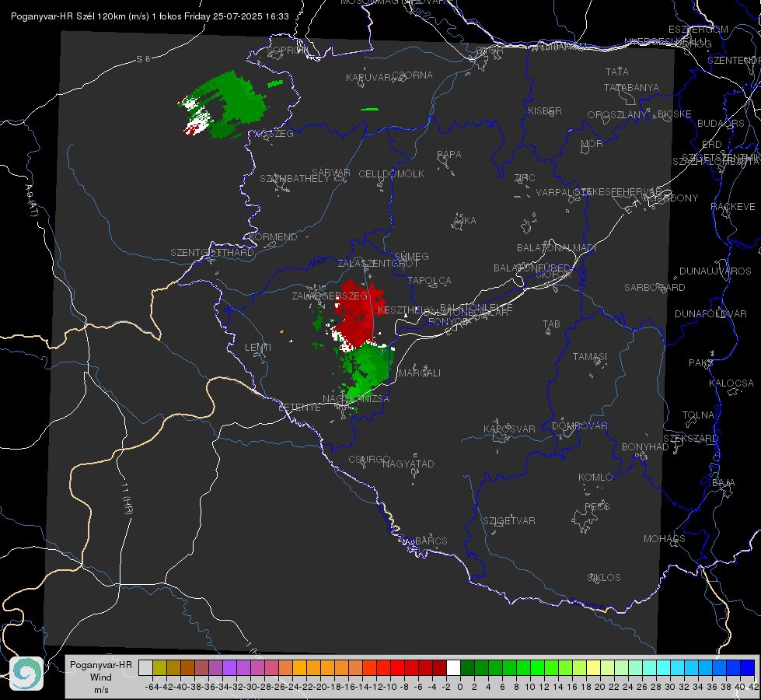This screenshot has width=761, height=700.
Task: Click the 'Poganyvar-HR Wind m/s' legend label
Action: [x=101, y=677]
